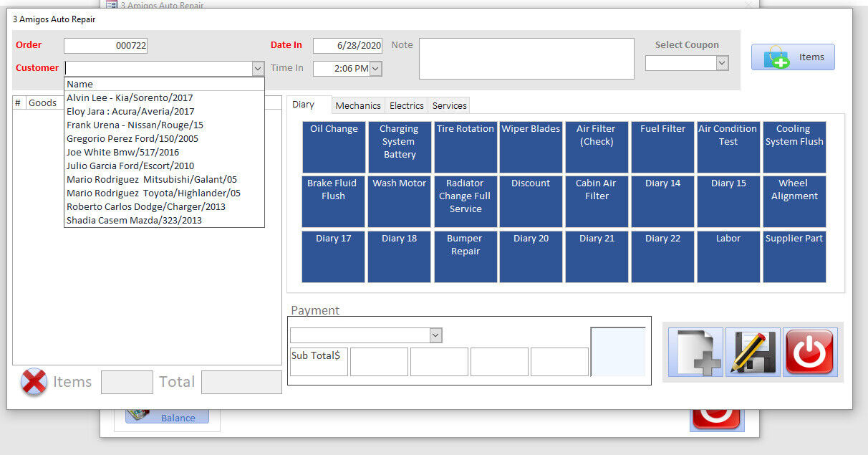The height and width of the screenshot is (455, 868).
Task: Add Air Filter (Check) service
Action: pos(597,147)
